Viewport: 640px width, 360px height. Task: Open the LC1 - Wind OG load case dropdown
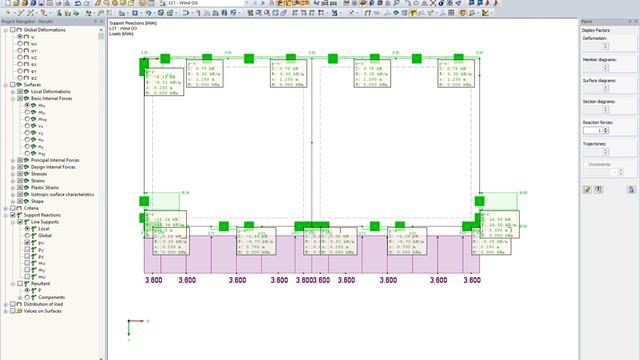click(247, 3)
